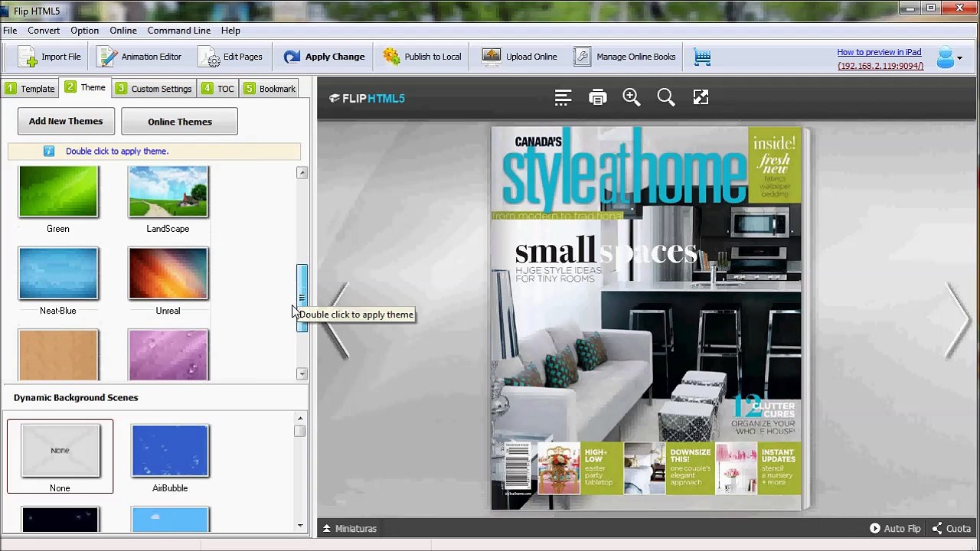Switch to the Bookmark tab
The image size is (980, 551).
pos(269,89)
